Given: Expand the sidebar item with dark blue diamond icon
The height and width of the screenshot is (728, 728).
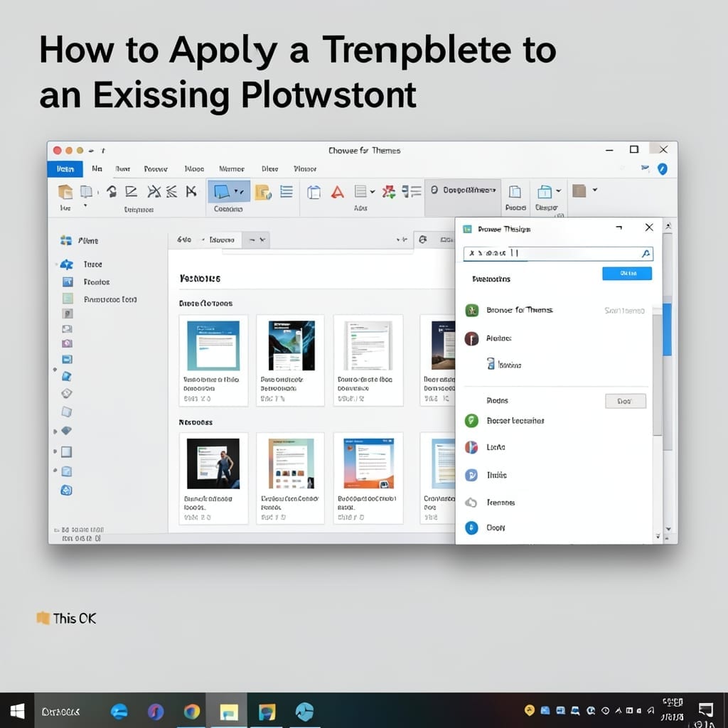Looking at the screenshot, I should 55,432.
